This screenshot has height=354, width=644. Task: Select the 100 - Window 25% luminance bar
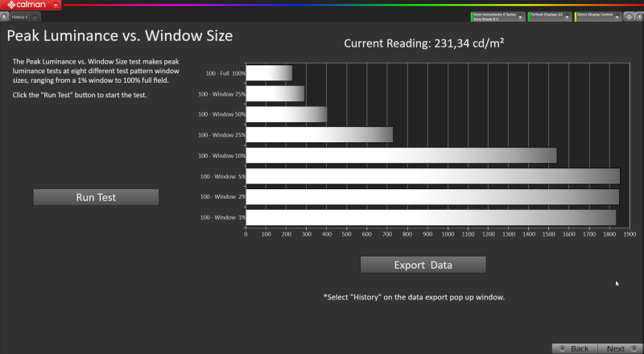(320, 134)
